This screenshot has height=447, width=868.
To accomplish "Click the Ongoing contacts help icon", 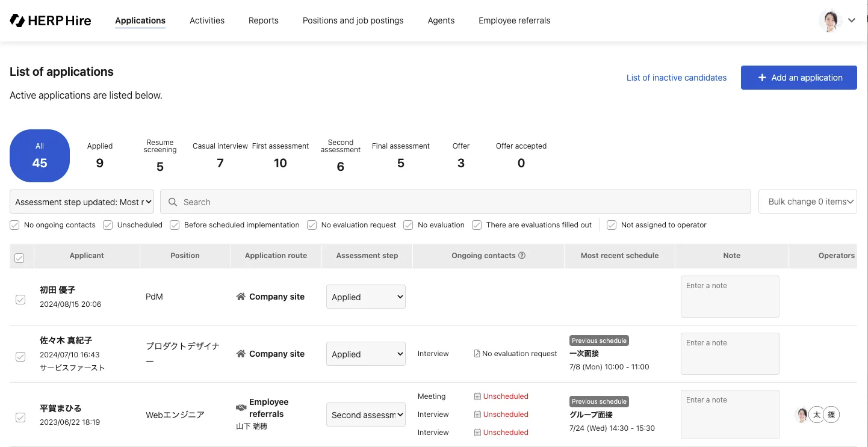I will (x=522, y=255).
